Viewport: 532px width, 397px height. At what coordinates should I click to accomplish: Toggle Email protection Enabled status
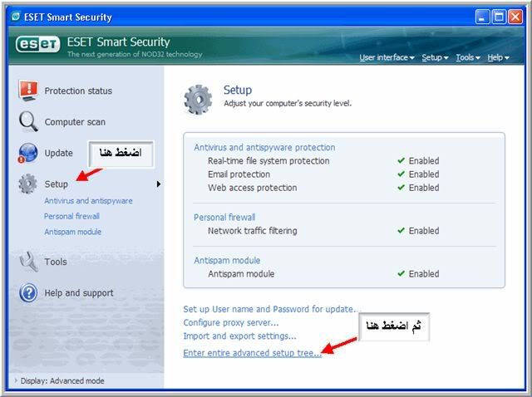pos(418,174)
